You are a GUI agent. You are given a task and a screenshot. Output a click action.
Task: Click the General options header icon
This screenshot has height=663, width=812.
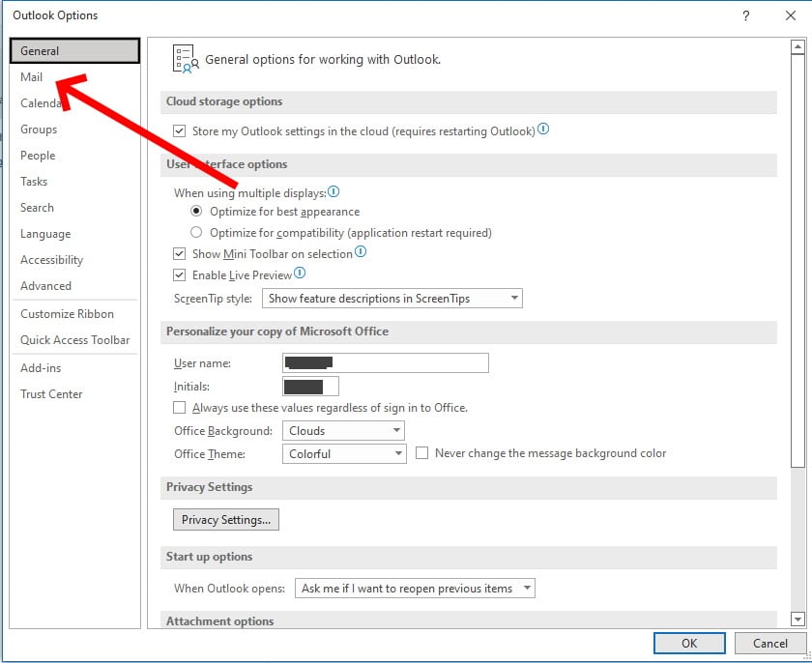[x=184, y=59]
